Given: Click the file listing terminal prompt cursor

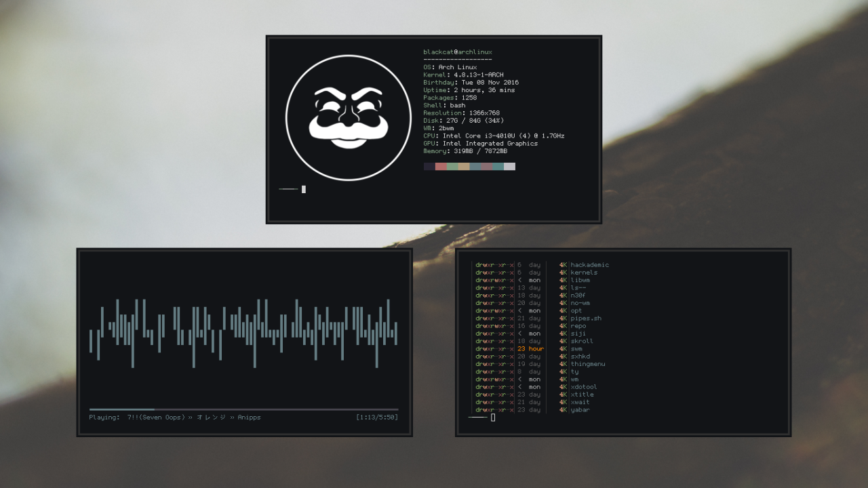Looking at the screenshot, I should pos(493,418).
